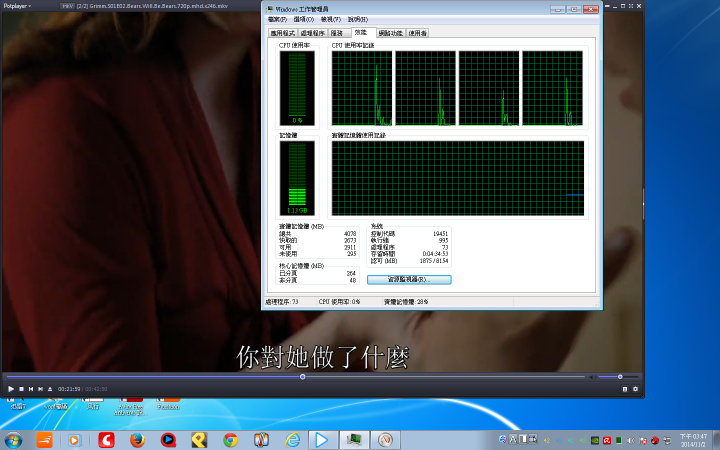Switch to the 網路功能 tab
This screenshot has height=450, width=720.
pyautogui.click(x=390, y=33)
